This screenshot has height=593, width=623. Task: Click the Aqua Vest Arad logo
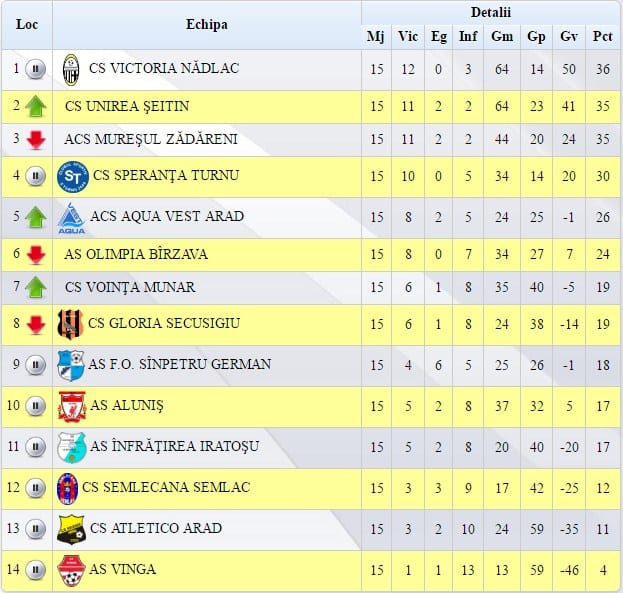(x=72, y=218)
